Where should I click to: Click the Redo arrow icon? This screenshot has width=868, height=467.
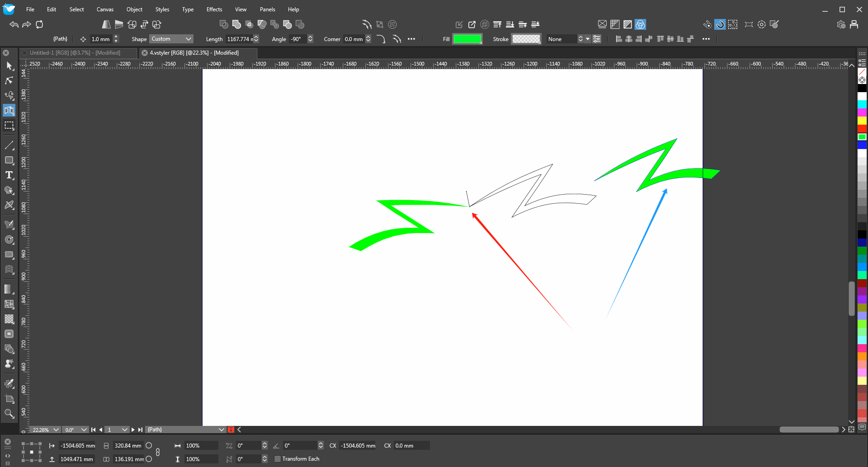pos(27,24)
